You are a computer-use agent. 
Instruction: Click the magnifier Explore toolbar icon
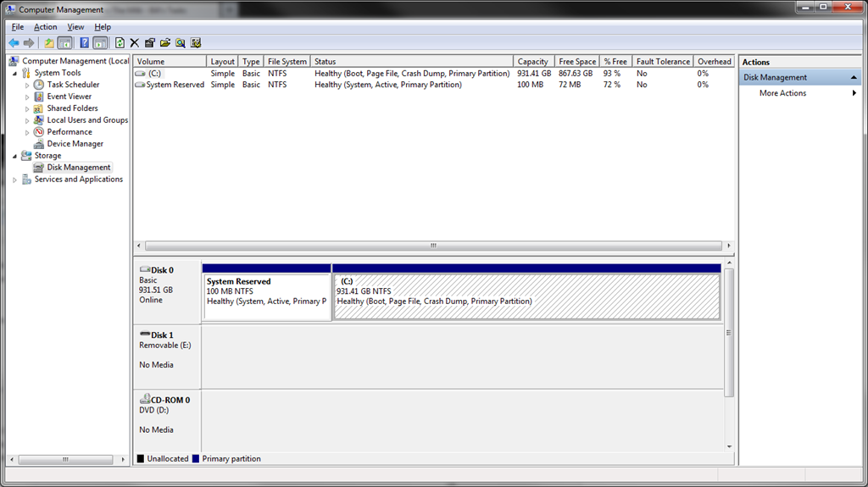click(x=181, y=42)
